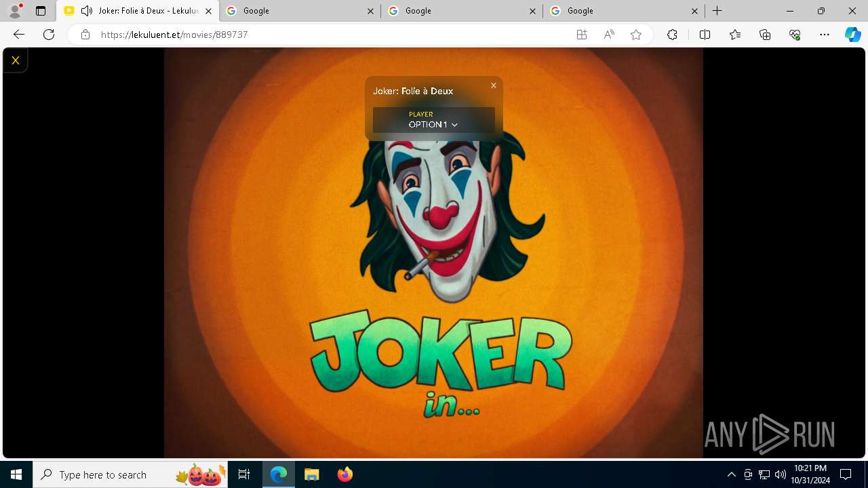The width and height of the screenshot is (868, 488).
Task: Close the first Google tab
Action: 370,11
